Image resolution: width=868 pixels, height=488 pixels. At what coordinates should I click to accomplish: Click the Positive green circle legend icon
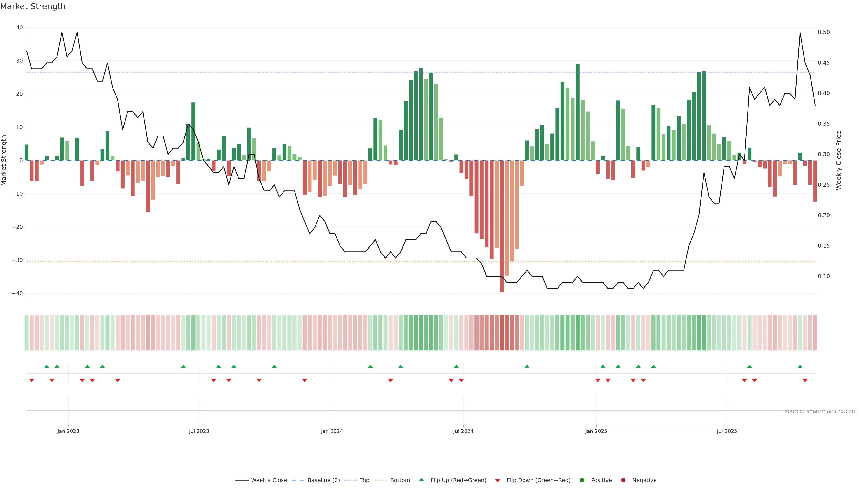(x=582, y=480)
